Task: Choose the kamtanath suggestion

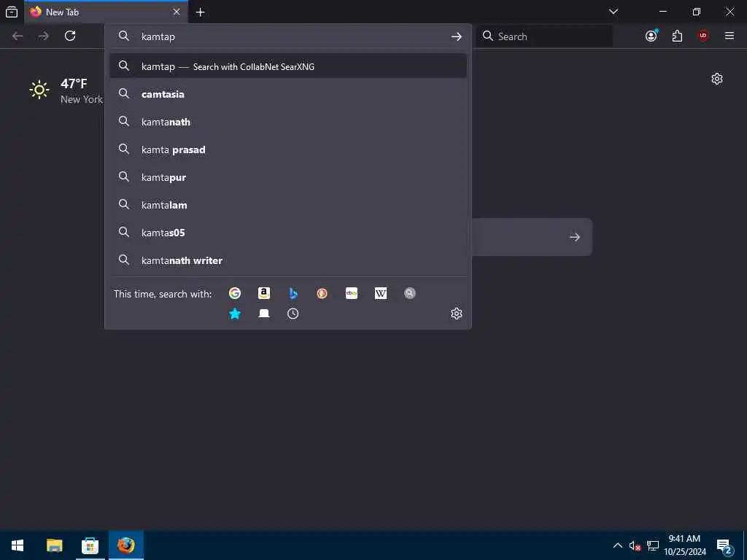Action: click(288, 122)
